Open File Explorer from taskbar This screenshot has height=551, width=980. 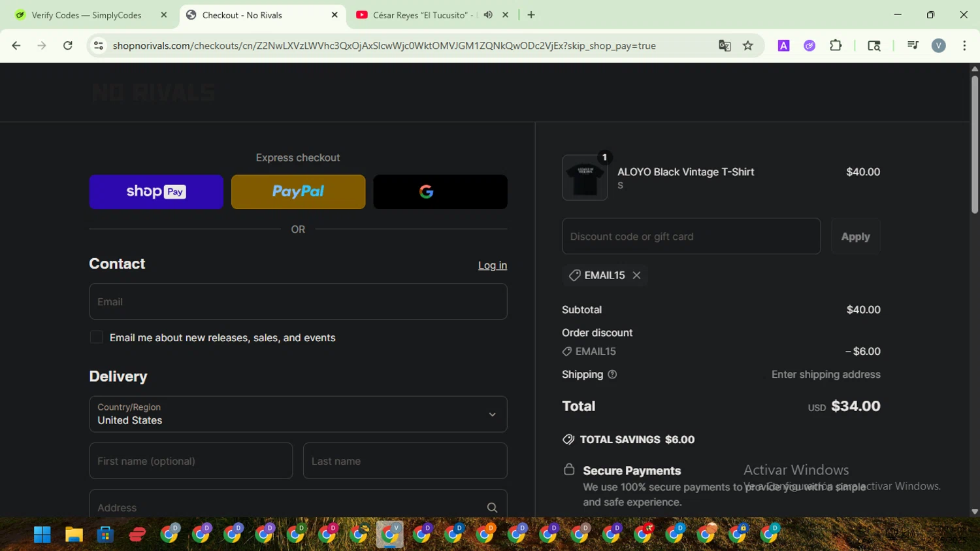tap(74, 535)
